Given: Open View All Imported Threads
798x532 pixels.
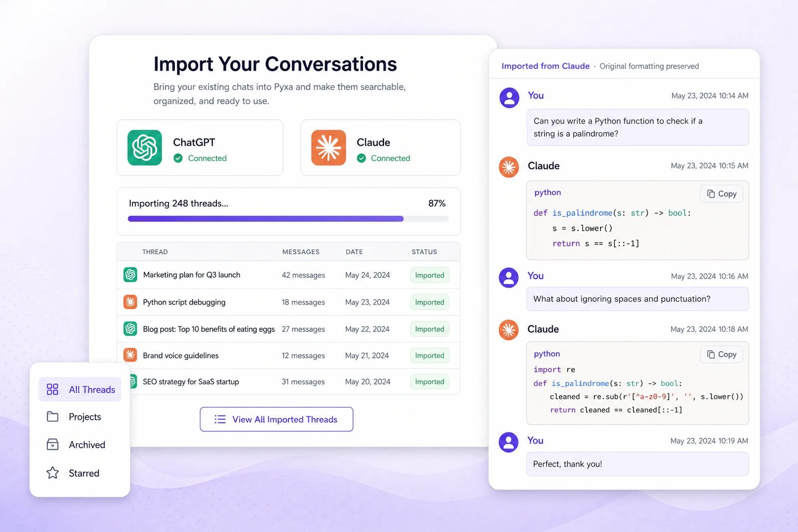Looking at the screenshot, I should (x=276, y=419).
